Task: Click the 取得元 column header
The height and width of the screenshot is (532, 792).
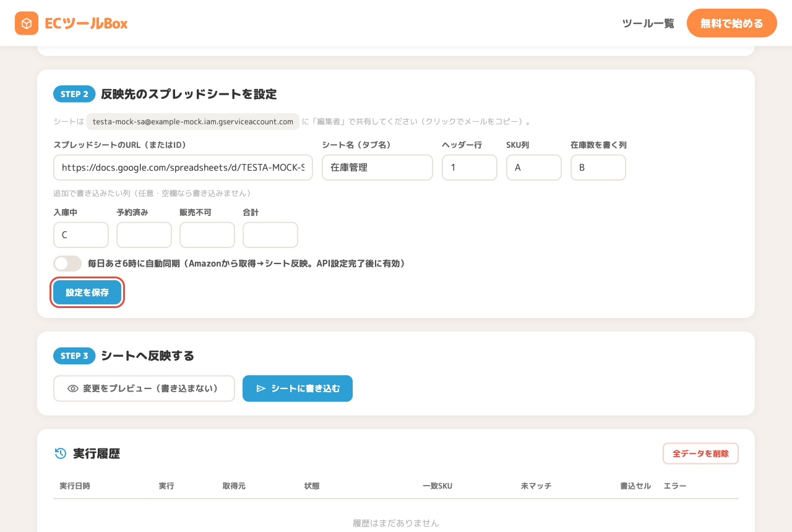Action: [234, 486]
